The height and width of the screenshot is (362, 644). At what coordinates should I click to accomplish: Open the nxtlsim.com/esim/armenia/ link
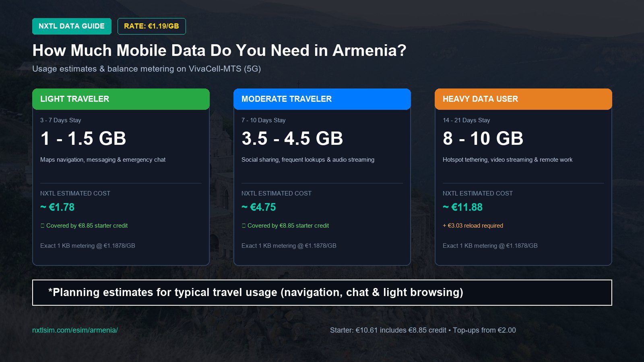point(75,330)
